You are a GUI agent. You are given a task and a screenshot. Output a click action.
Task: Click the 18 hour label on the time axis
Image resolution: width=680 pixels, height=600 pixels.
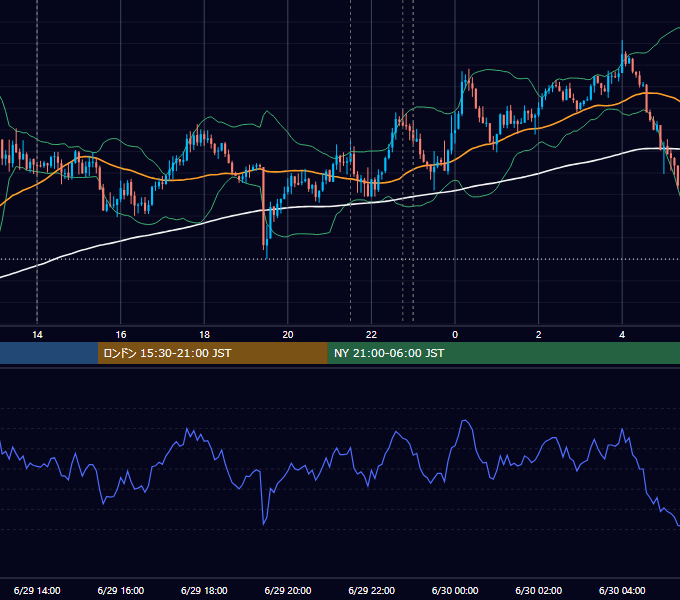(x=204, y=335)
